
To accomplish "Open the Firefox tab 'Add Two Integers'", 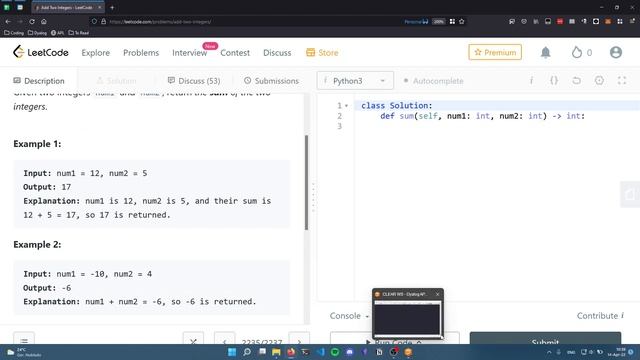I will point(67,7).
